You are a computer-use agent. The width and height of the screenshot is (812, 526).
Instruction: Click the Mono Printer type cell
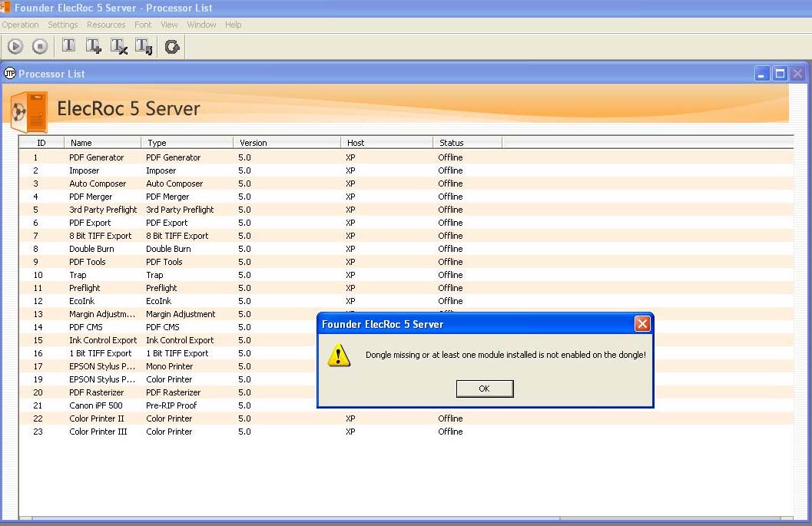[169, 366]
